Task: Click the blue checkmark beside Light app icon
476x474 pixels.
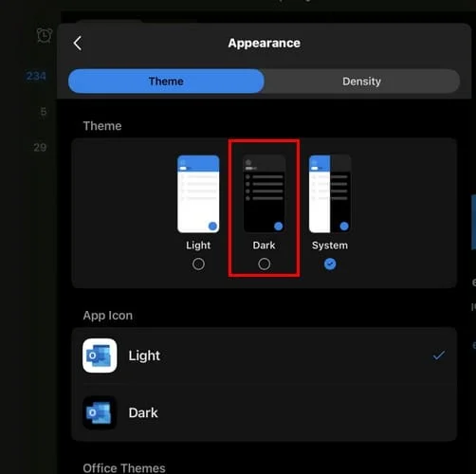Action: 439,355
